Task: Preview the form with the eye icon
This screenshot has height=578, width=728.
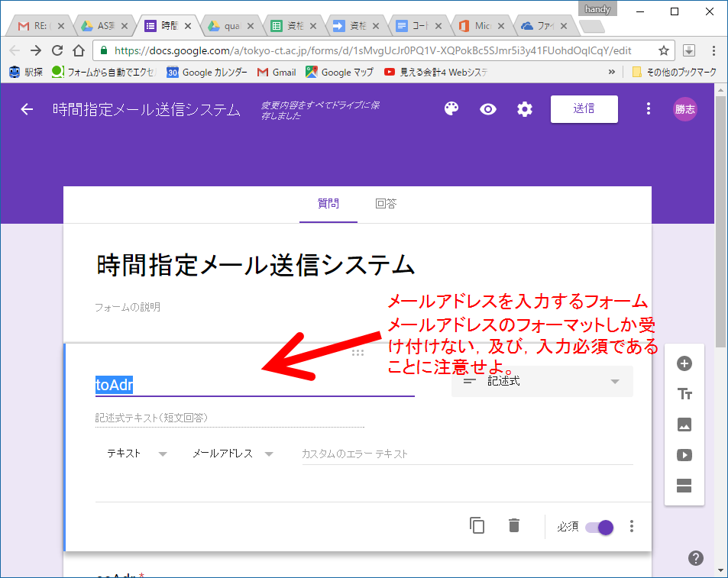Action: pyautogui.click(x=487, y=108)
